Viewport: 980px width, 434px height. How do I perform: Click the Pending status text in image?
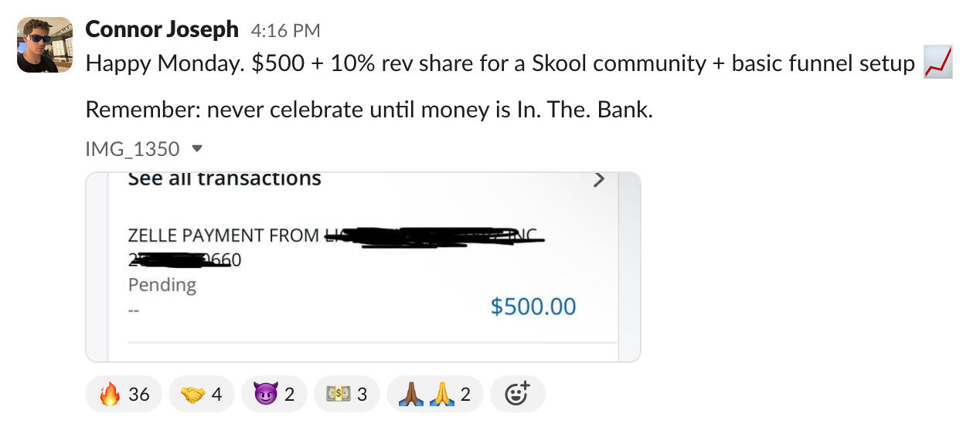click(x=162, y=285)
